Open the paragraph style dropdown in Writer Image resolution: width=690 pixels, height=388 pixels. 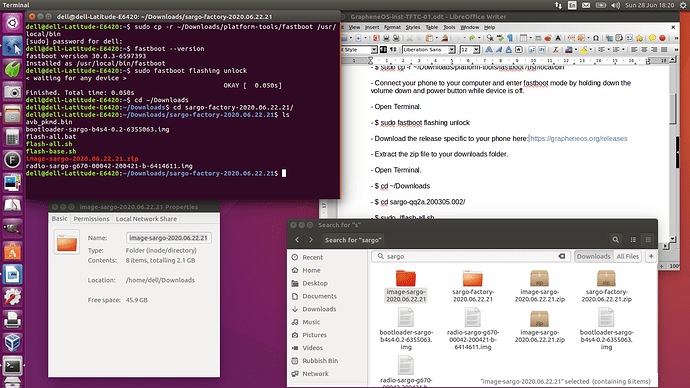point(374,50)
